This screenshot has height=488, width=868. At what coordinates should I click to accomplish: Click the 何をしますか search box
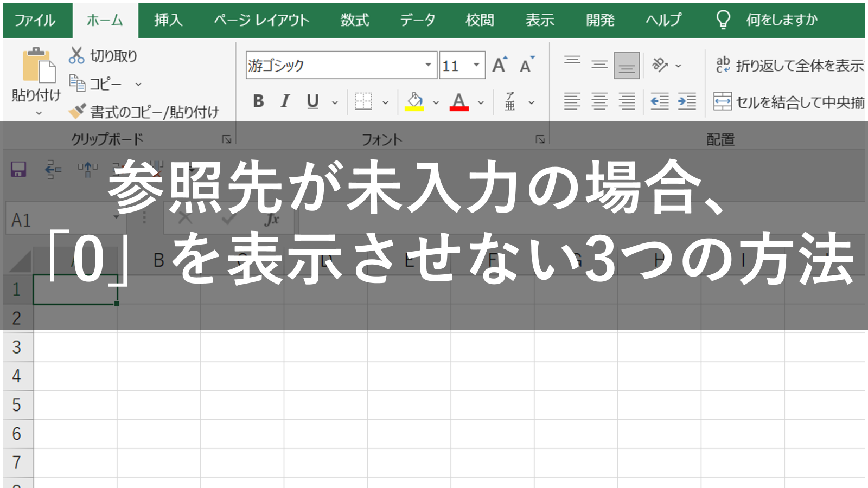pos(781,20)
